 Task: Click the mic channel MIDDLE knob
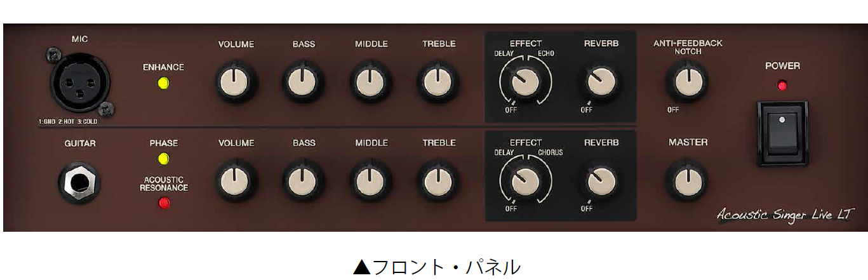[371, 83]
